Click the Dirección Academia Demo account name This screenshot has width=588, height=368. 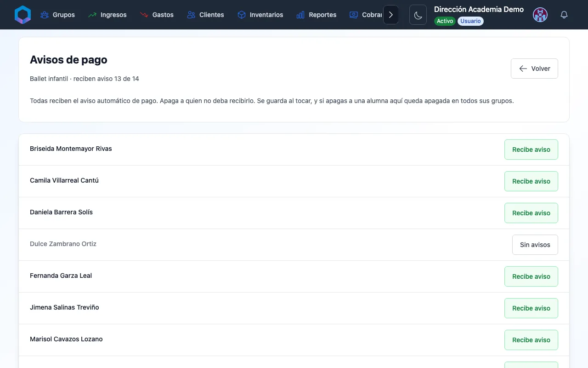pos(479,9)
